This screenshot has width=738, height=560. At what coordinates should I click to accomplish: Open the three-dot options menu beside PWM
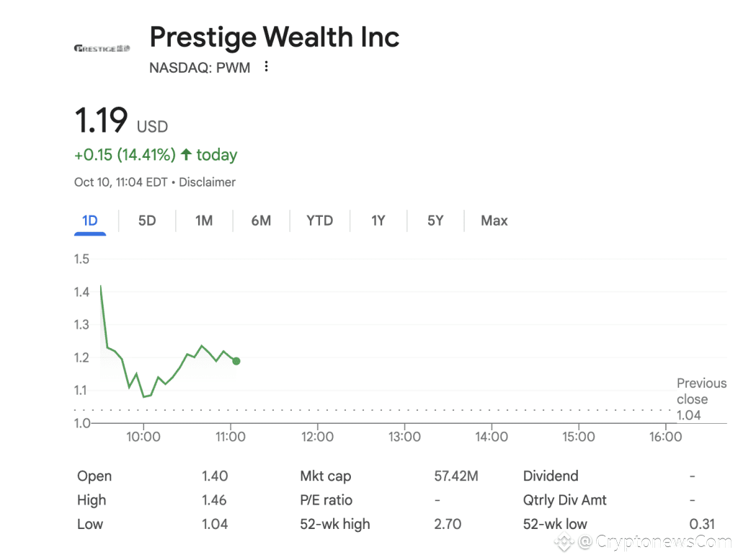[x=267, y=67]
